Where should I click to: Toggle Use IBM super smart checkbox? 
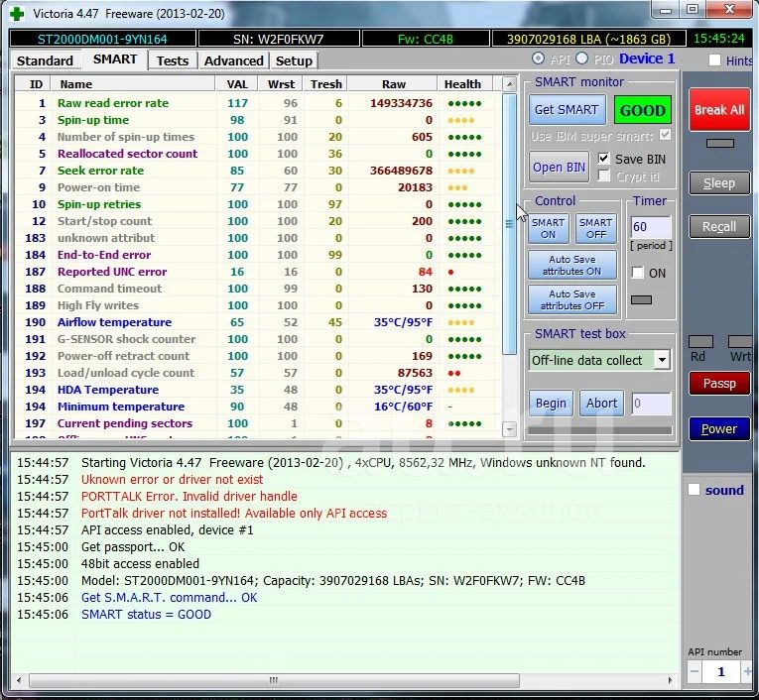coord(666,135)
